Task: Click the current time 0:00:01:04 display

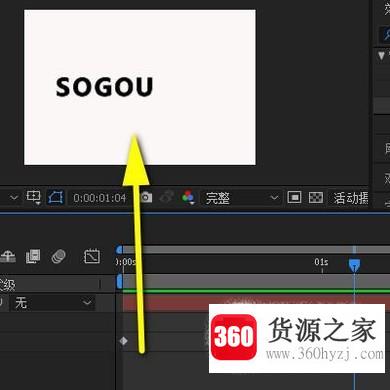Action: [100, 198]
